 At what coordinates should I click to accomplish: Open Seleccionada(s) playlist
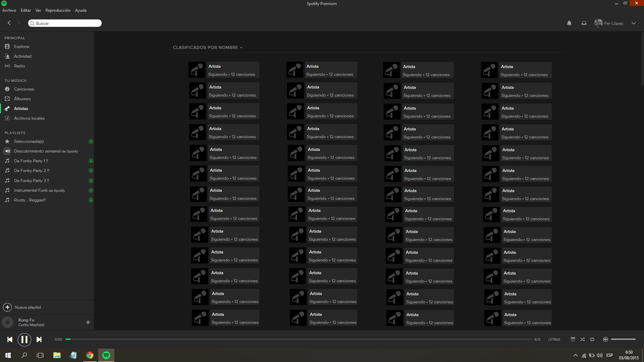[x=29, y=141]
